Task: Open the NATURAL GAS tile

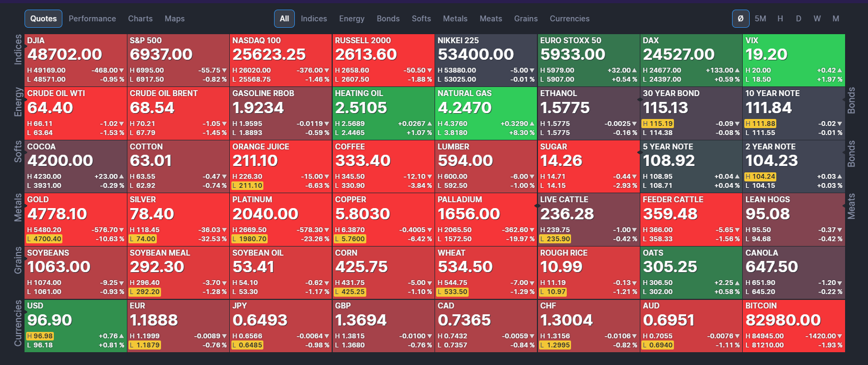Action: [486, 113]
